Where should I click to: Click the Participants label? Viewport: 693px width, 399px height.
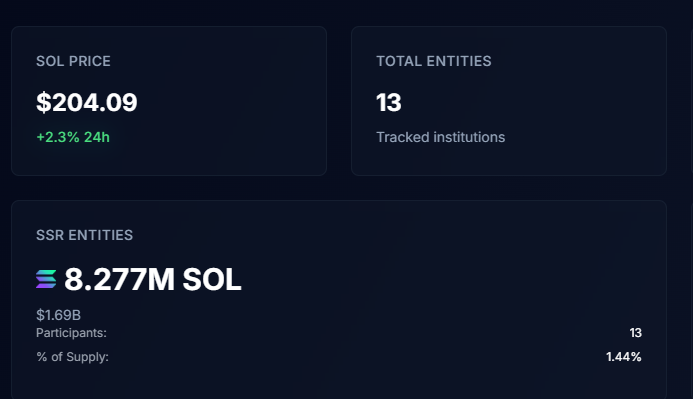tap(71, 333)
